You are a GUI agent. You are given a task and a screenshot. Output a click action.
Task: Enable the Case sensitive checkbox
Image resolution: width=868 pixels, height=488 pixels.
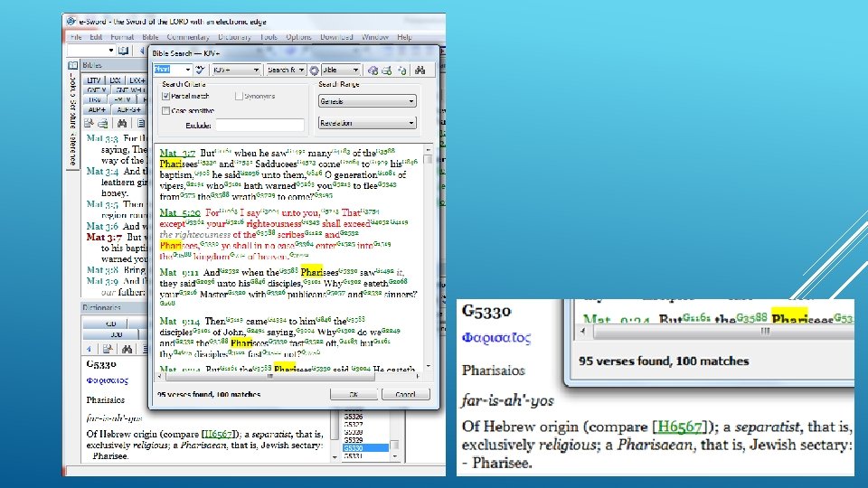click(x=165, y=110)
